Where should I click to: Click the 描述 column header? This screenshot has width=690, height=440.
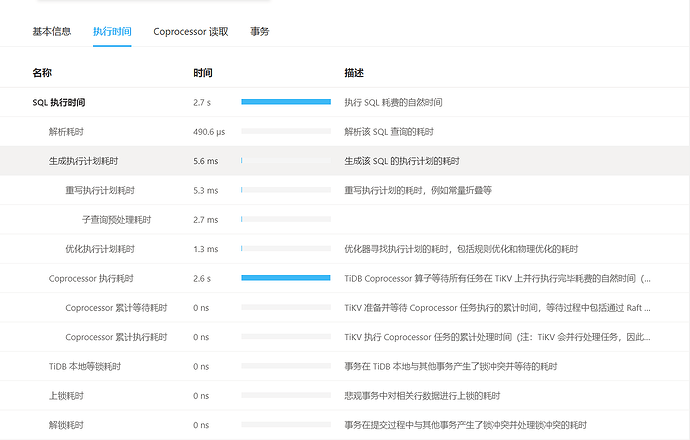click(354, 73)
